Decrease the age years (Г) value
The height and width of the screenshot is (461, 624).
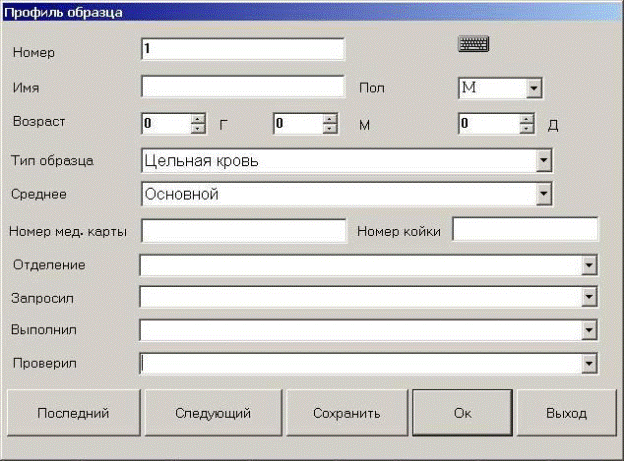pyautogui.click(x=198, y=129)
